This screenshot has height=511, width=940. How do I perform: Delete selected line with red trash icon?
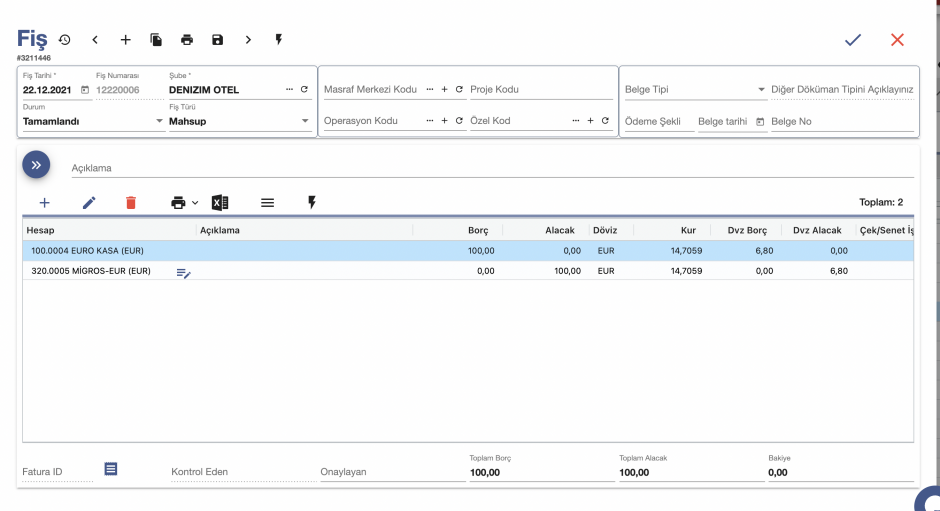pyautogui.click(x=131, y=203)
